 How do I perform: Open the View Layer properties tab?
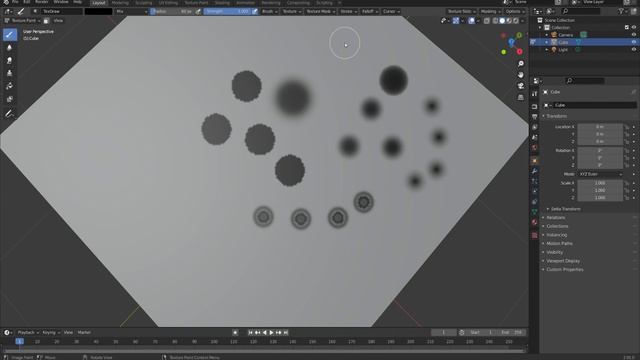coord(535,127)
